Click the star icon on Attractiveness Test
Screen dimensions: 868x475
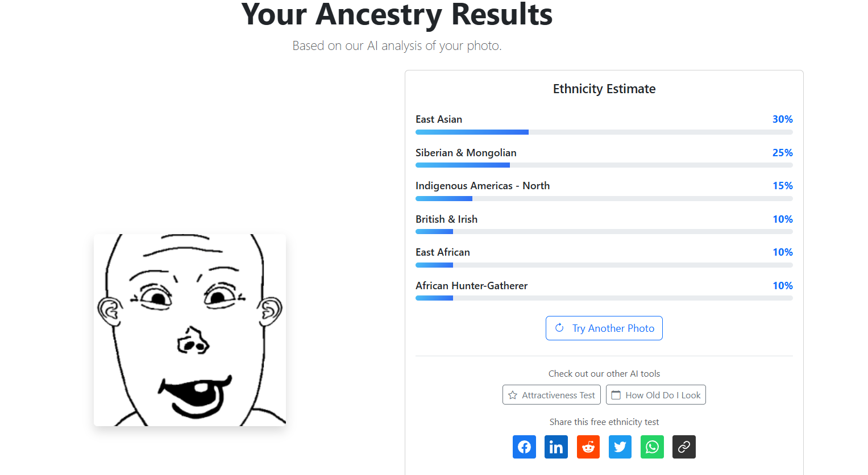[x=513, y=395]
